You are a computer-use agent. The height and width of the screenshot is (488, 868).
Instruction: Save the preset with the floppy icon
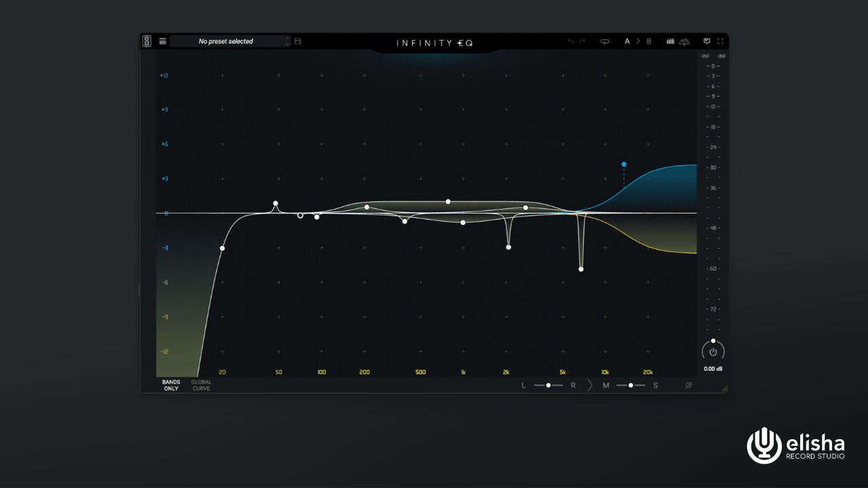click(298, 41)
